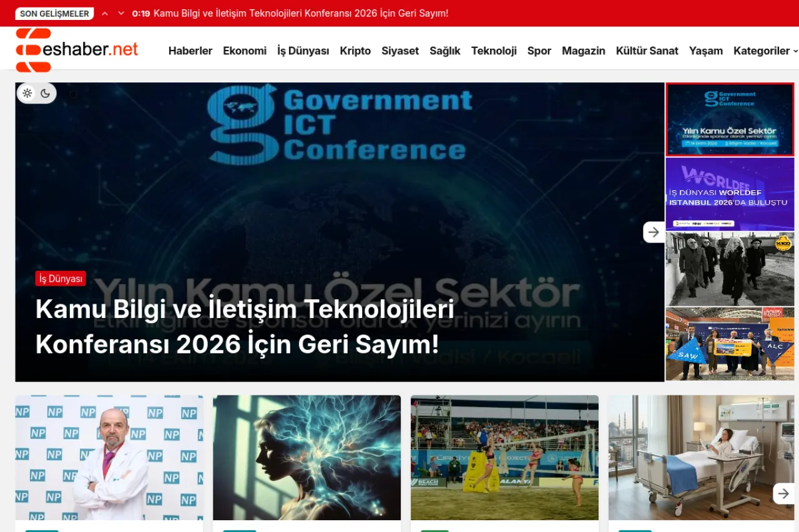The width and height of the screenshot is (799, 532).
Task: Open the glowing neural head silhouette news card
Action: (x=307, y=458)
